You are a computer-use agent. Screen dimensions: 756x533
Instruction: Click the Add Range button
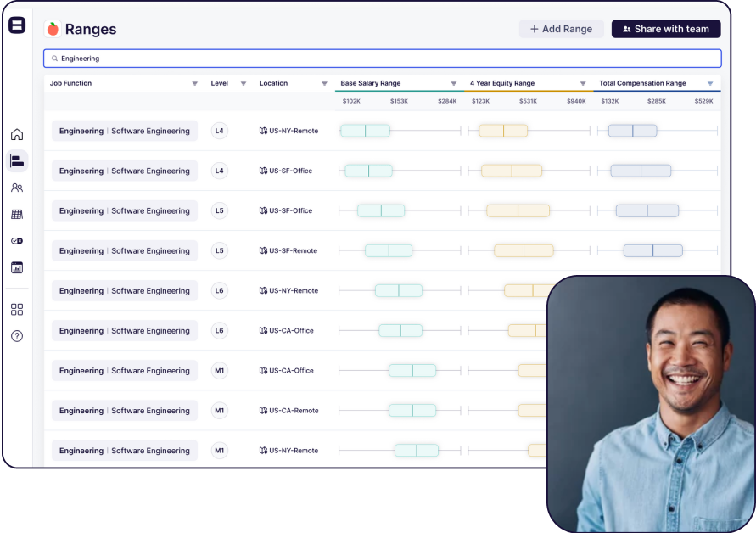(561, 29)
